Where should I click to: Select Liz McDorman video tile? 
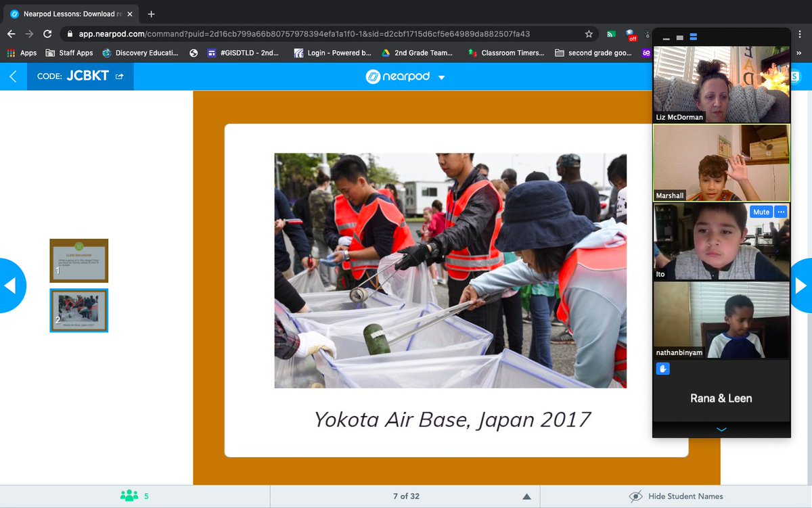click(721, 84)
